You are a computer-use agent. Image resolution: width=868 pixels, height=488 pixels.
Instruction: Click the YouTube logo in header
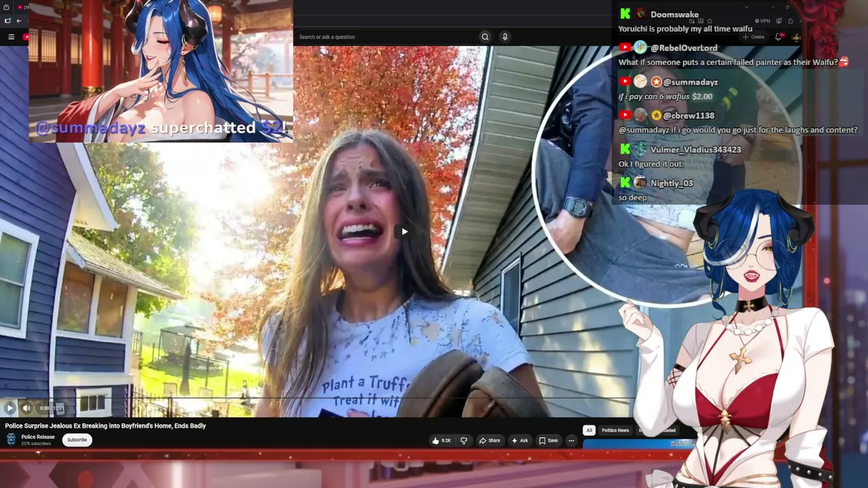click(26, 37)
